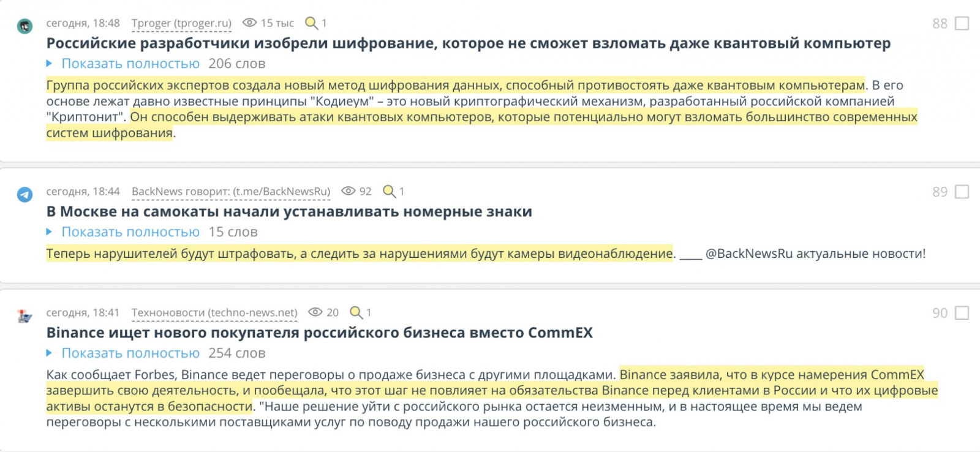This screenshot has height=452, width=980.
Task: Click the Telegram icon for BackNews
Action: [x=24, y=194]
